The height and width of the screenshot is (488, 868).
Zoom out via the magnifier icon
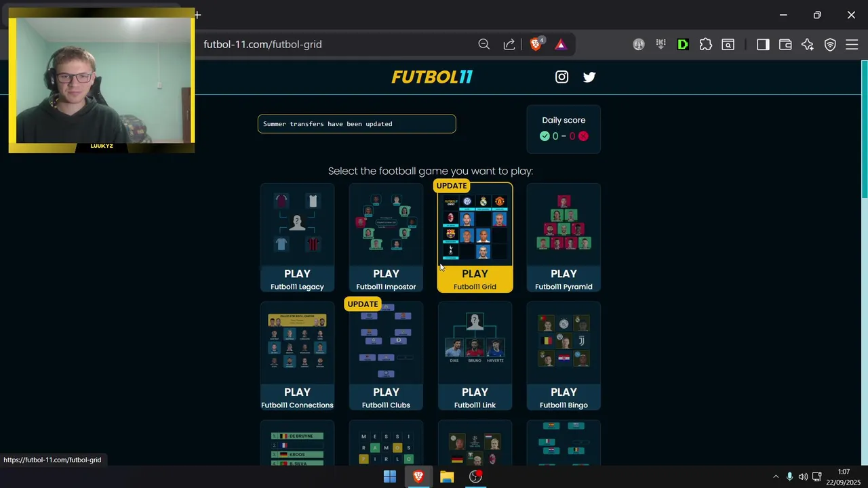[x=484, y=44]
